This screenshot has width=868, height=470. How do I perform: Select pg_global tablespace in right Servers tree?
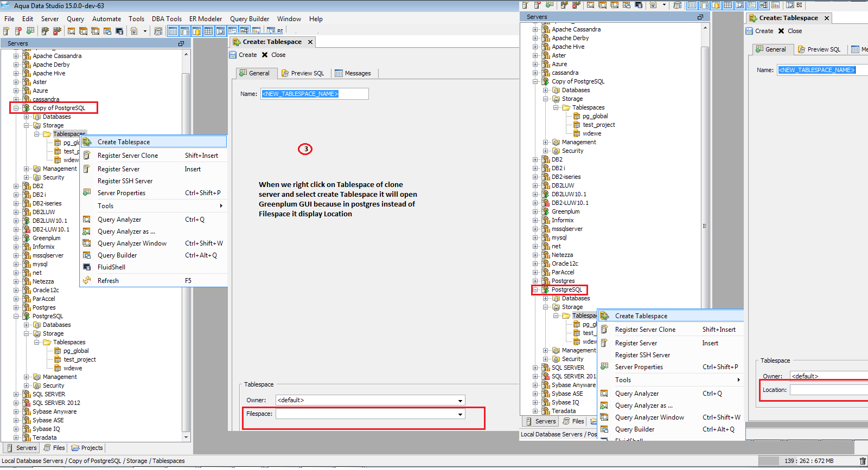(595, 116)
